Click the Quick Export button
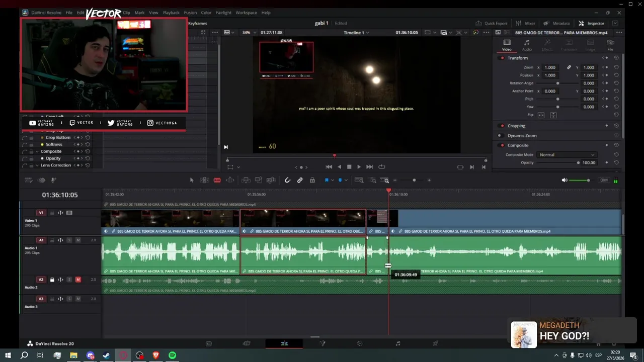This screenshot has height=362, width=644. pyautogui.click(x=492, y=23)
